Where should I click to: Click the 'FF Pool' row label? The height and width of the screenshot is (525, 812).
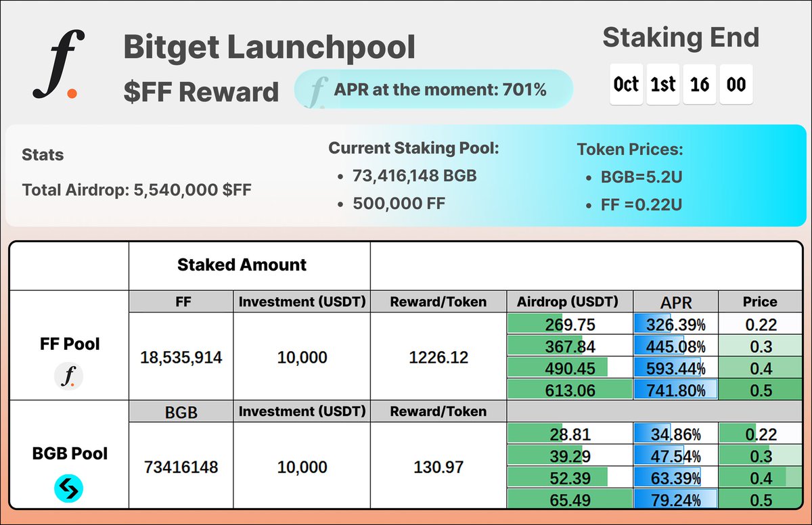point(68,344)
